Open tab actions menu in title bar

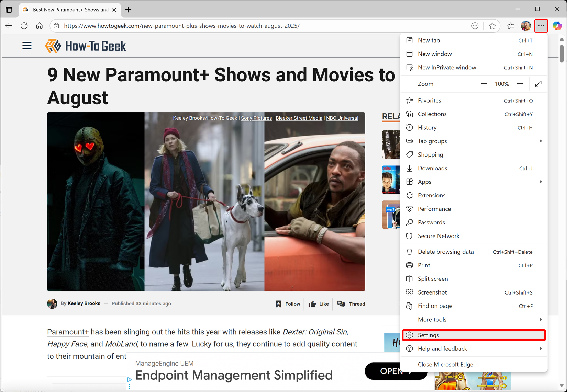pos(9,9)
